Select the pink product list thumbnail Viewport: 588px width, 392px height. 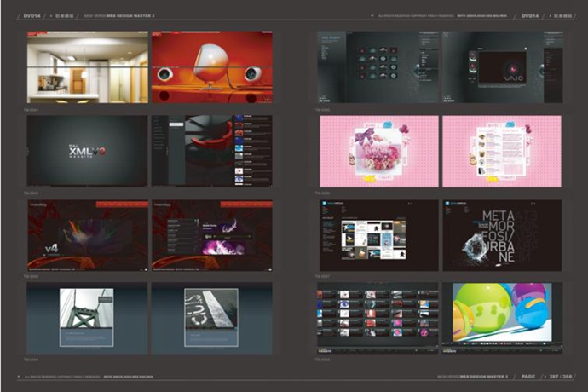coord(502,151)
